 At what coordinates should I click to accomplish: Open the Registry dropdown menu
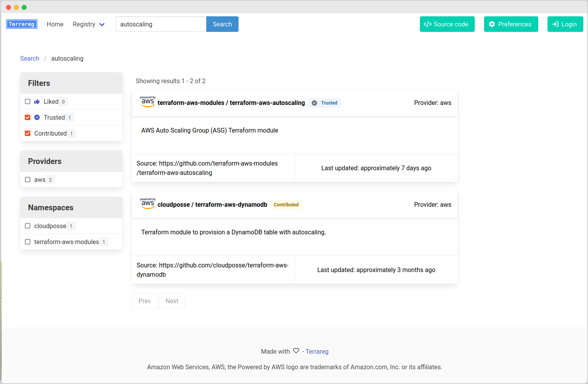click(x=89, y=24)
